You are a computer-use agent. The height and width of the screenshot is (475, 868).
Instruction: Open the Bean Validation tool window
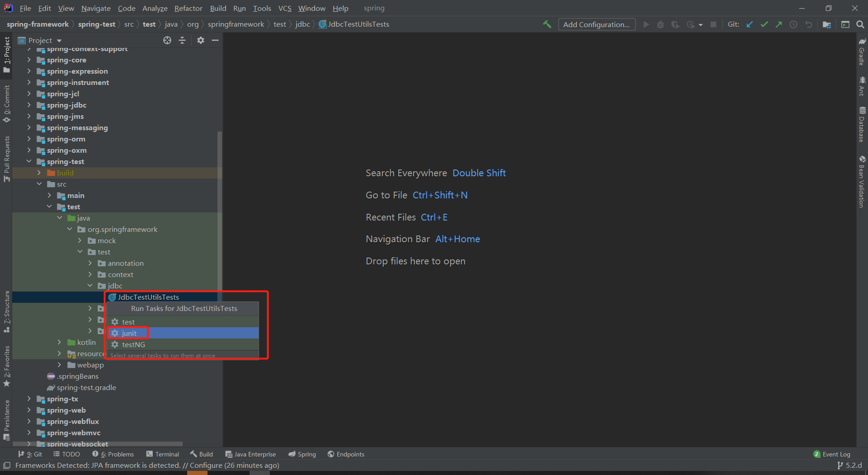pyautogui.click(x=862, y=182)
